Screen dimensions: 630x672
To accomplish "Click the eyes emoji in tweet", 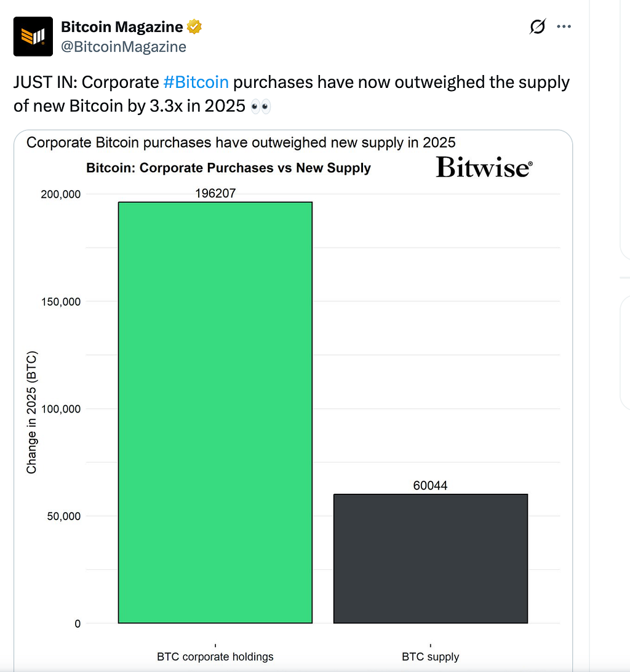I will (x=261, y=106).
